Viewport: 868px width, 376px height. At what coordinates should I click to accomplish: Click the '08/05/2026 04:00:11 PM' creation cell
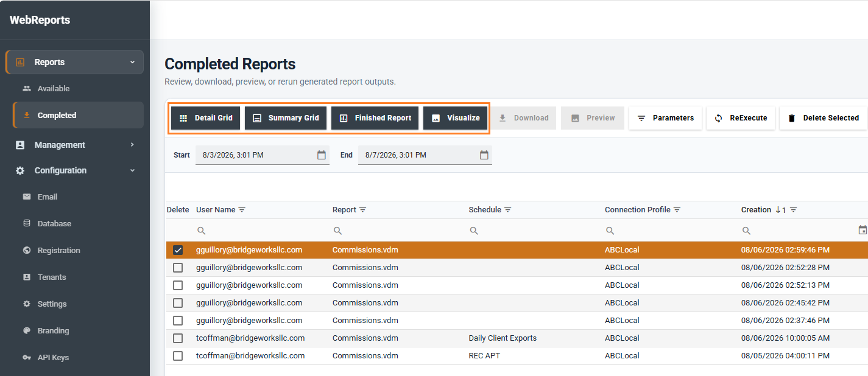(785, 356)
